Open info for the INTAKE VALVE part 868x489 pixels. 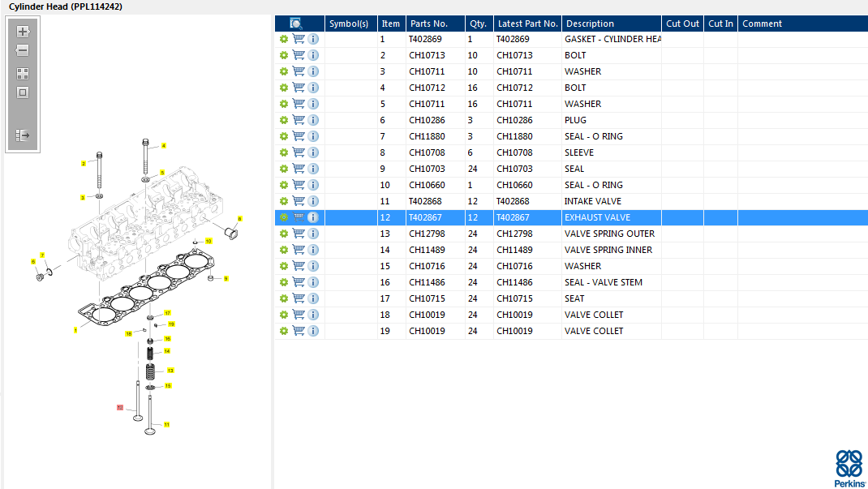click(x=313, y=201)
